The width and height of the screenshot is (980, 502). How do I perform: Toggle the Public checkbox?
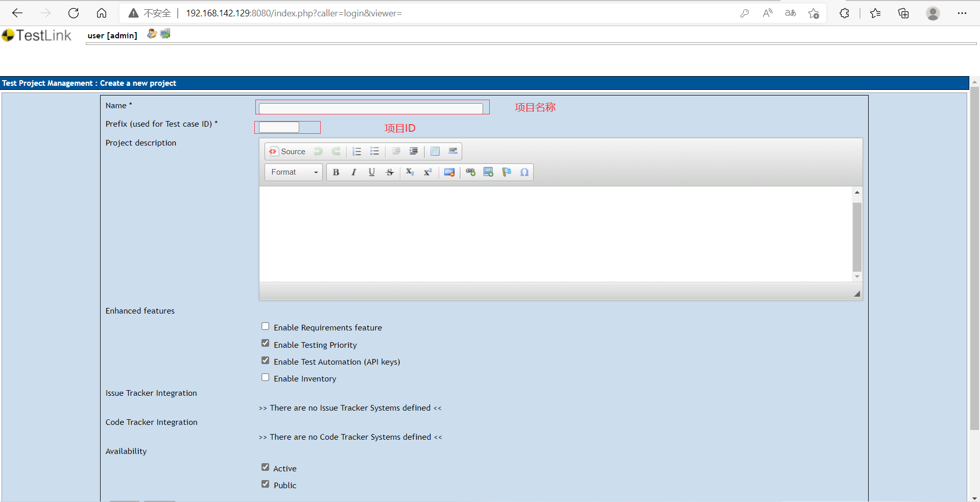click(265, 484)
